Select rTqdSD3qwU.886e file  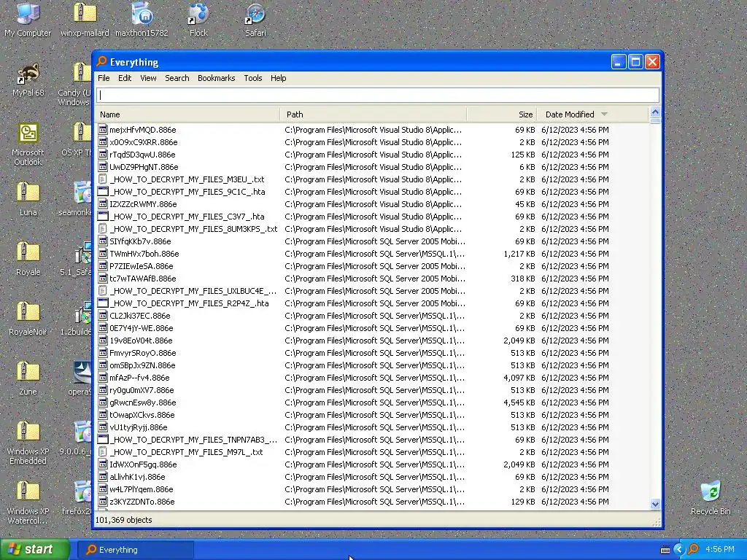[x=142, y=155]
